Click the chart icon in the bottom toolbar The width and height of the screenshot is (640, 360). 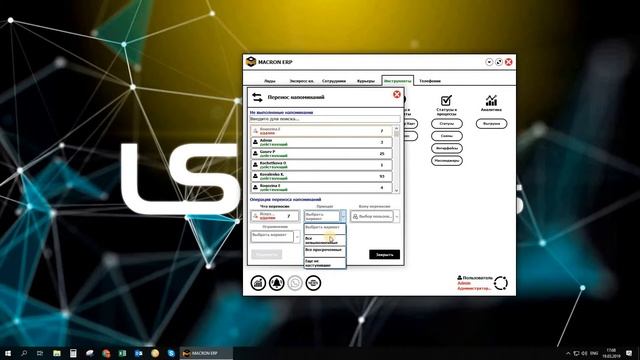(258, 283)
